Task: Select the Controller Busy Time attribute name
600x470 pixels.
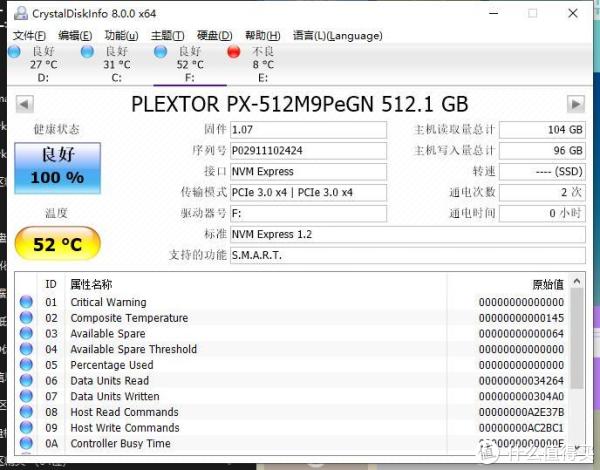Action: point(121,444)
